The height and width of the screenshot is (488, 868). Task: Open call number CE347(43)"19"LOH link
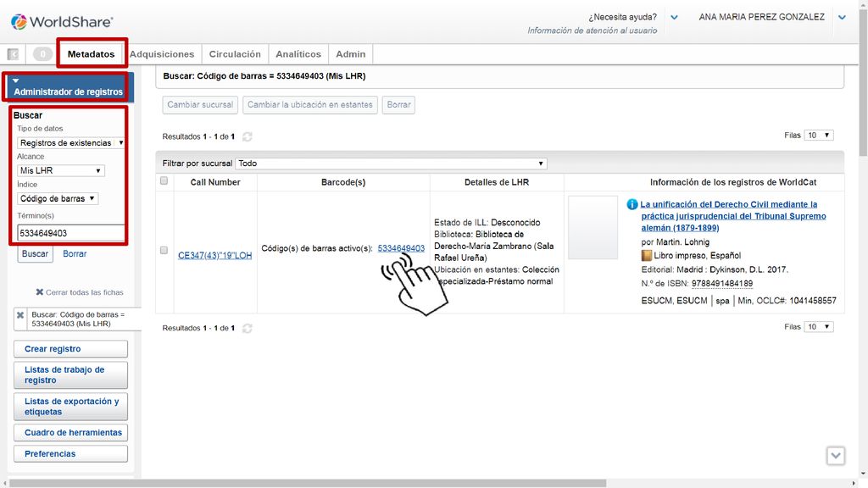(x=214, y=256)
